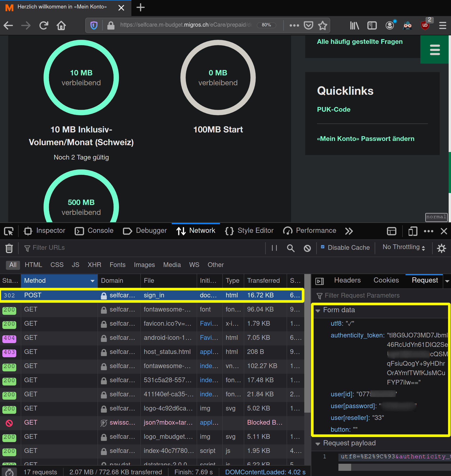The height and width of the screenshot is (476, 451).
Task: Open Cookies details tab
Action: click(x=386, y=280)
